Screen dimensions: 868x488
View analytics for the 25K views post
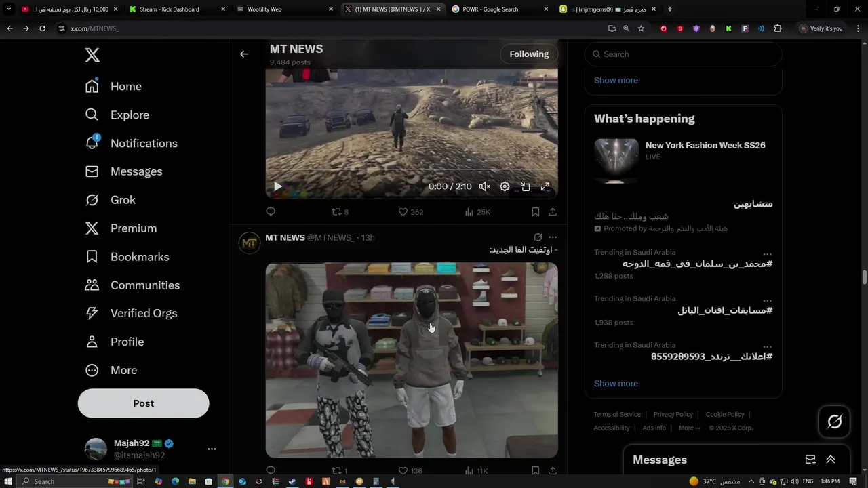pyautogui.click(x=477, y=212)
